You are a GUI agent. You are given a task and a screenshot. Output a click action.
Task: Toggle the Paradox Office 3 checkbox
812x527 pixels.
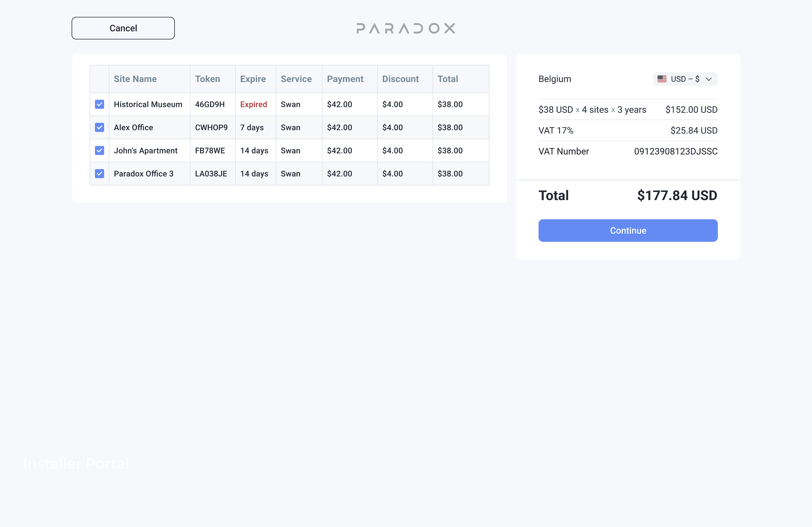[99, 174]
